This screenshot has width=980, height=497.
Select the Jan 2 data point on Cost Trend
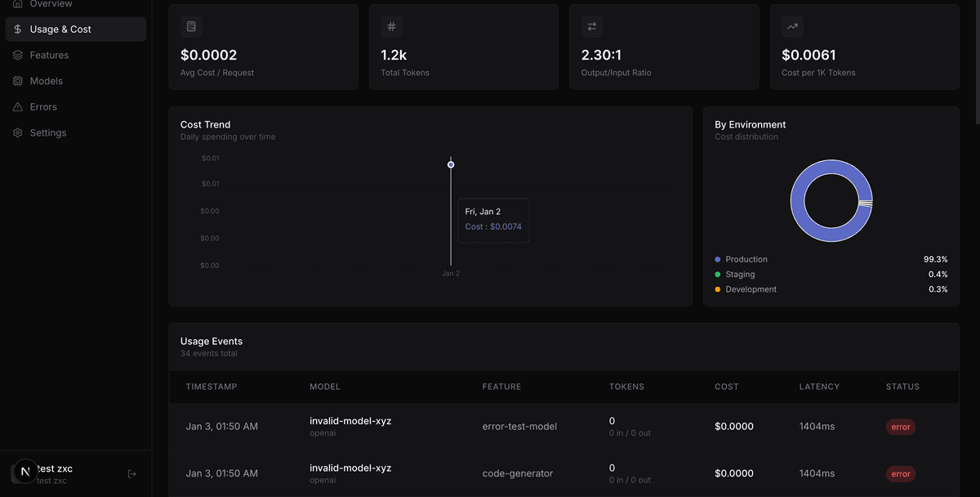coord(451,164)
